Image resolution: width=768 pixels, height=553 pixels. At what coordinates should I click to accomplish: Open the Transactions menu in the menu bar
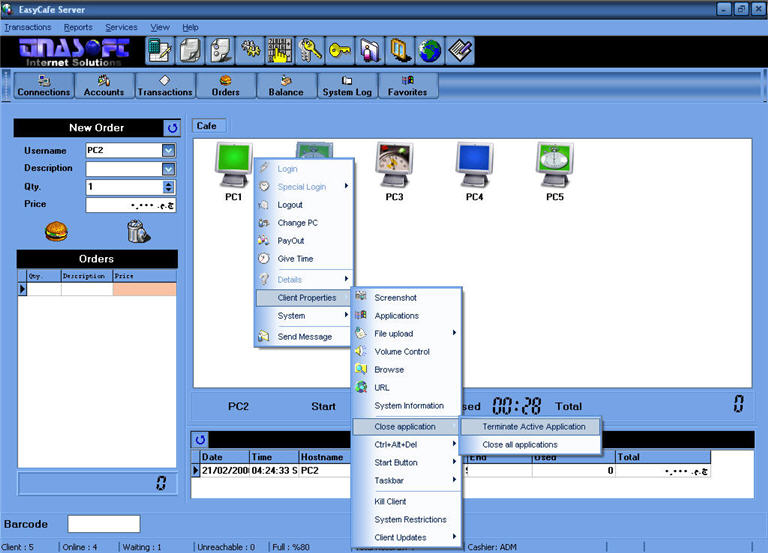click(x=28, y=27)
